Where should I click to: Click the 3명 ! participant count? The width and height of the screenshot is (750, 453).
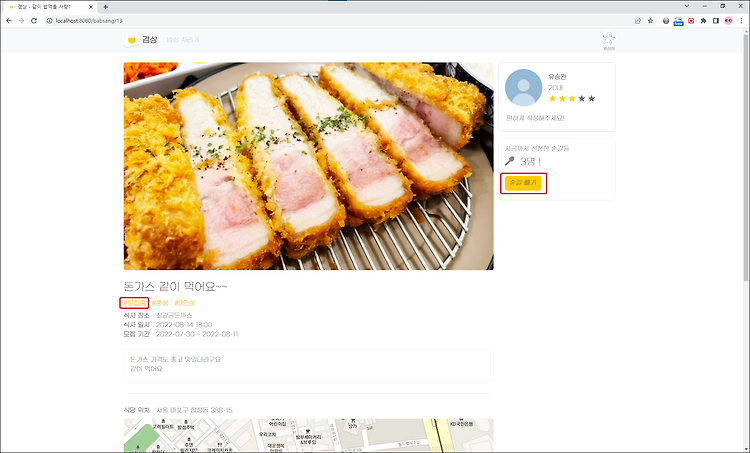pyautogui.click(x=530, y=162)
